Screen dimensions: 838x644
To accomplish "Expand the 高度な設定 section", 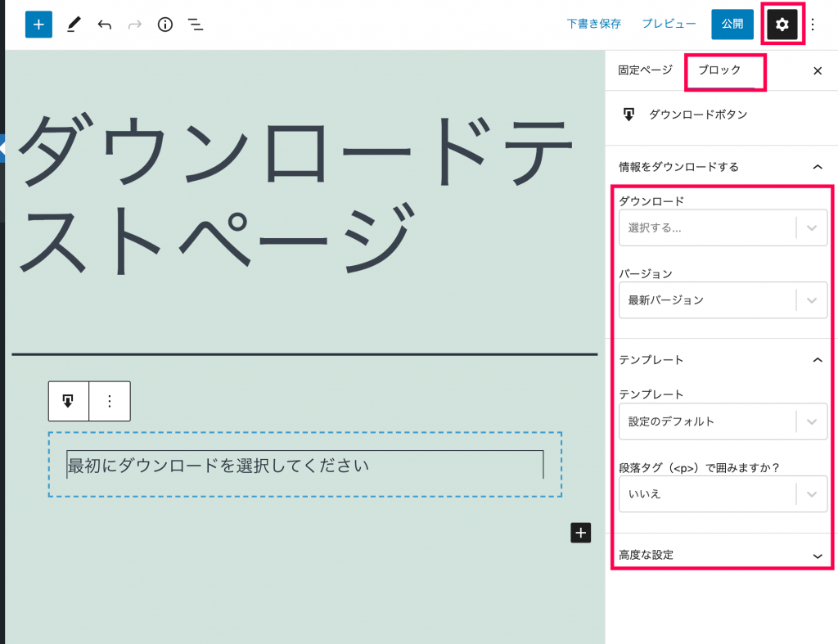I will (722, 555).
